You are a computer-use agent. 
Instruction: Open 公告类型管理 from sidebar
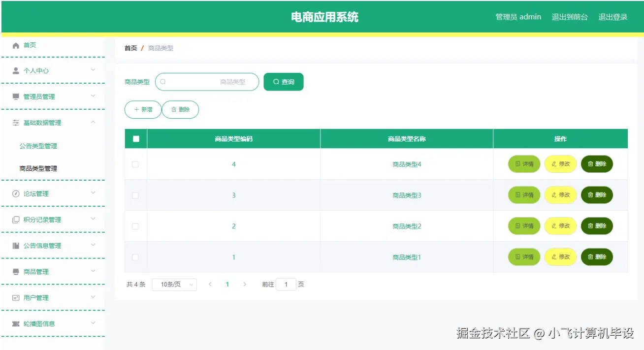38,146
